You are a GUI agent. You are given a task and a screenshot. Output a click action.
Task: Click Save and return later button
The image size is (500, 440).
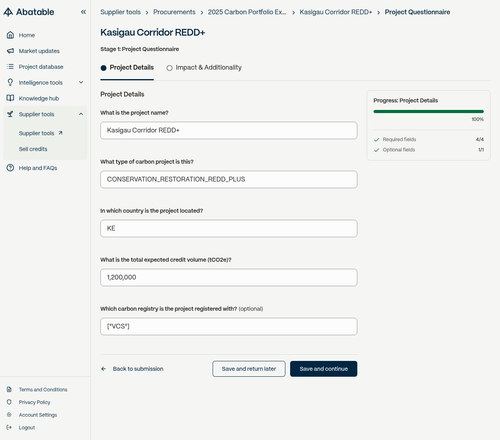(249, 369)
